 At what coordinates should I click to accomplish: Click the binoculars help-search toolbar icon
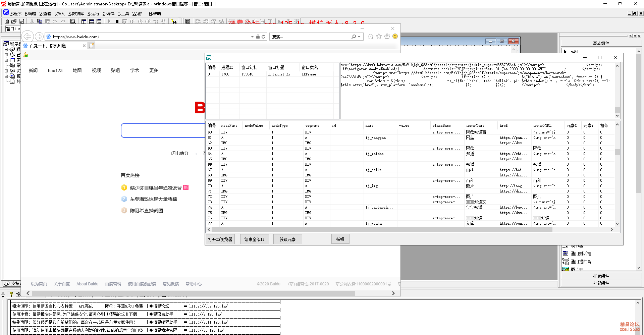coord(174,21)
